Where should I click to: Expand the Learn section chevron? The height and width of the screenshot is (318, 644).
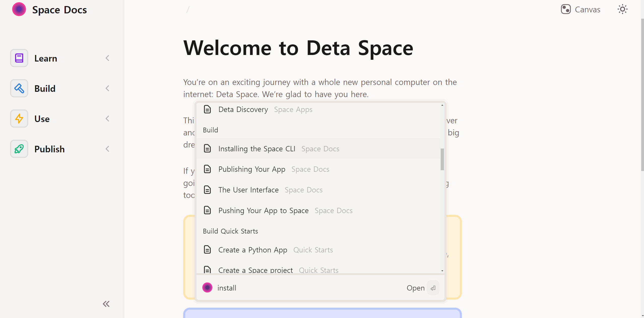[107, 58]
